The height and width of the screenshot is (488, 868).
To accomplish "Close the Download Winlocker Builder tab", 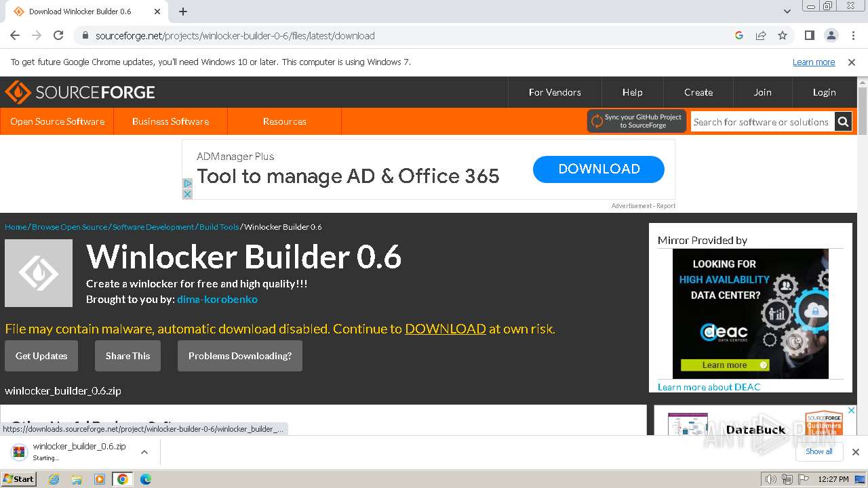I will tap(157, 12).
